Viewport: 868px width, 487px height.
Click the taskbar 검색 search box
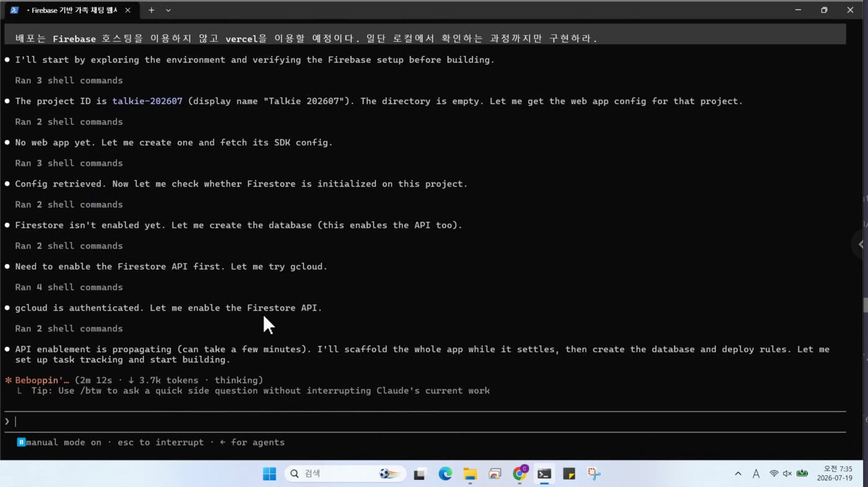(x=345, y=474)
